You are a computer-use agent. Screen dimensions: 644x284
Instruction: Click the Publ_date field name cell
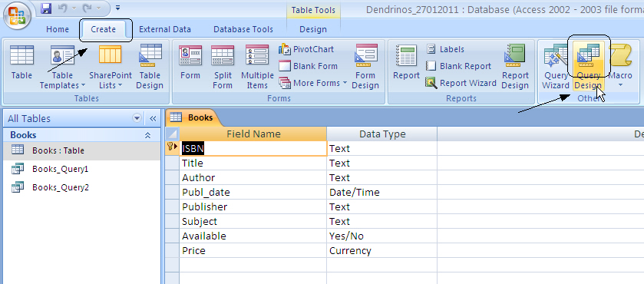click(253, 193)
